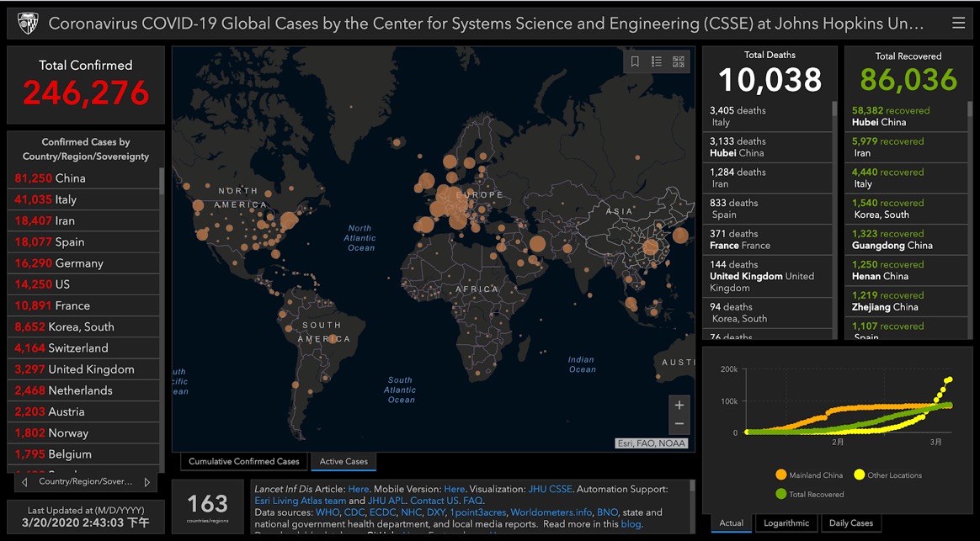980x541 pixels.
Task: Open the map bookmarks icon
Action: [x=634, y=61]
